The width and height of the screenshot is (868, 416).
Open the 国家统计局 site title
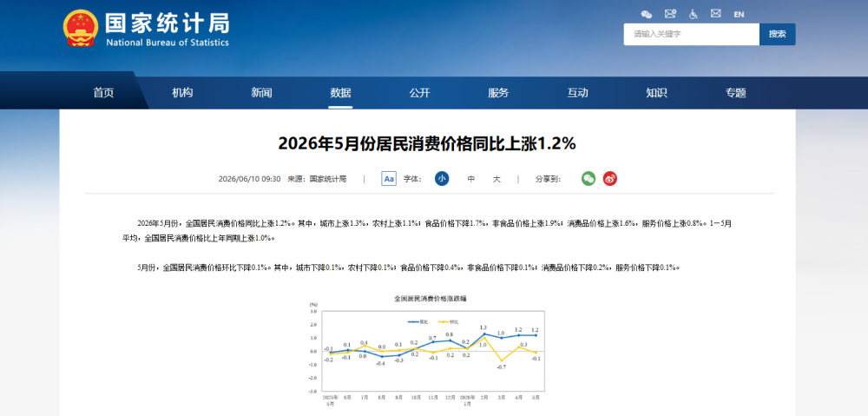coord(168,23)
